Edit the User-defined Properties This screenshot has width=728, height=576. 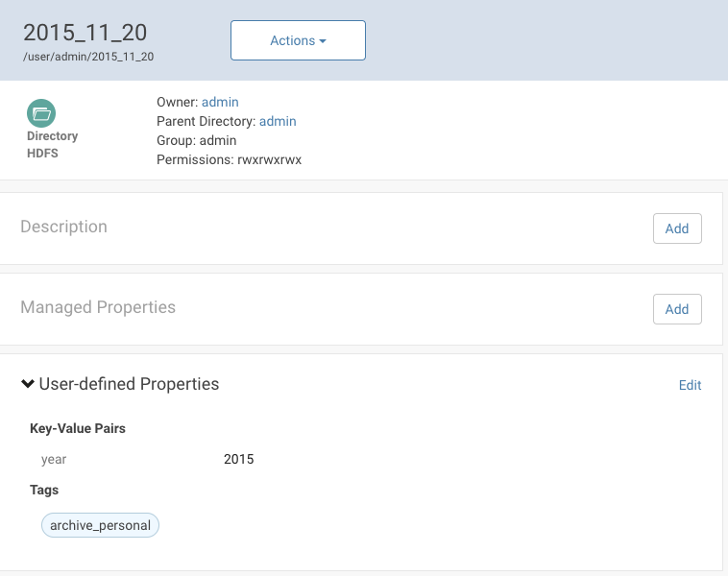[690, 385]
